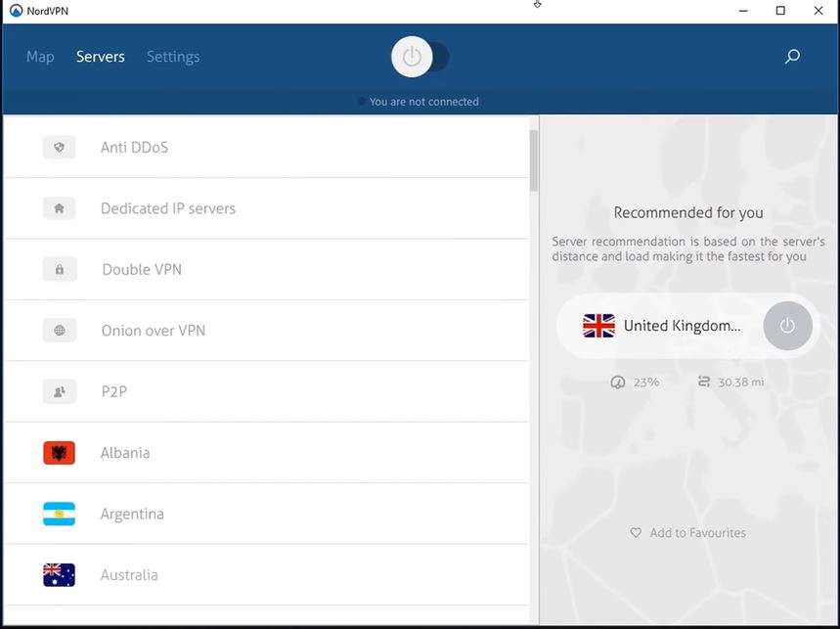Click the United Kingdom recommended server name
Viewport: 840px width, 629px height.
(682, 326)
